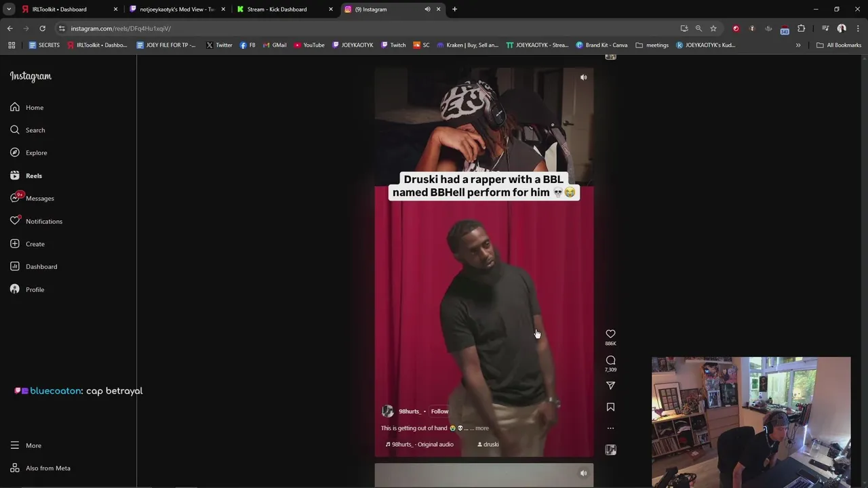Open Messages in Instagram sidebar

click(32, 198)
